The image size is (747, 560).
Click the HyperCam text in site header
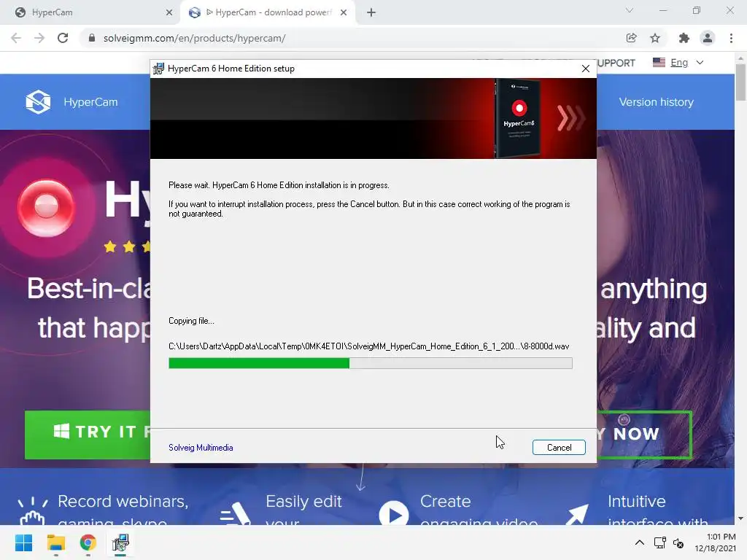[x=90, y=102]
